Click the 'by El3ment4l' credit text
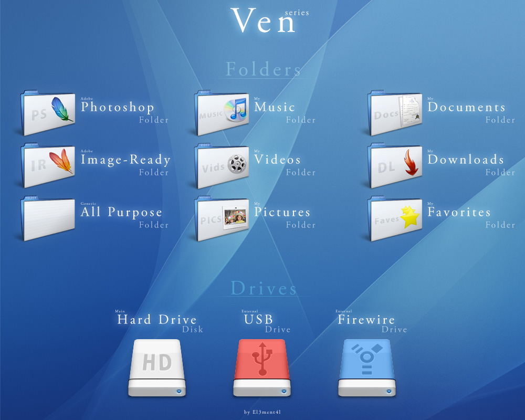525x420 pixels. [262, 412]
